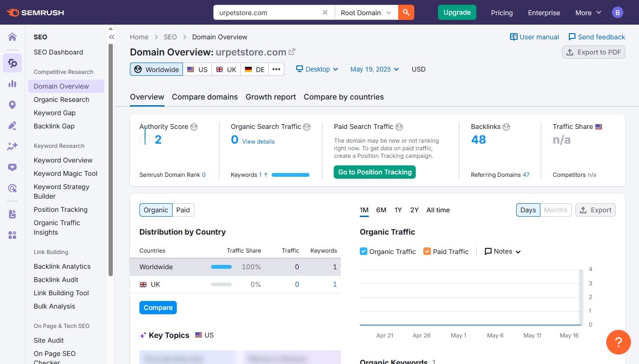Viewport: 639px width, 364px height.
Task: Open the Desktop device dropdown
Action: (317, 69)
